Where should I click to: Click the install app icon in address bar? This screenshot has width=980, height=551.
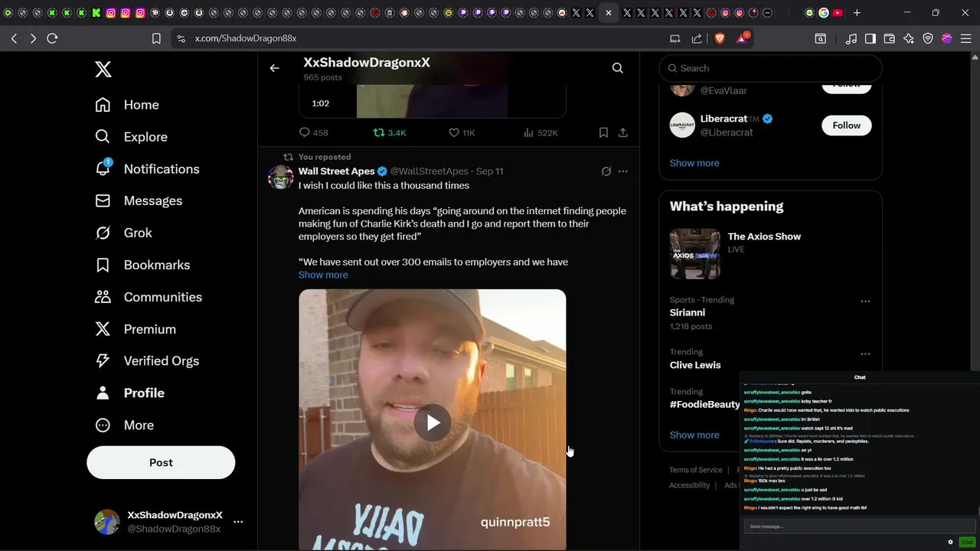pyautogui.click(x=675, y=38)
